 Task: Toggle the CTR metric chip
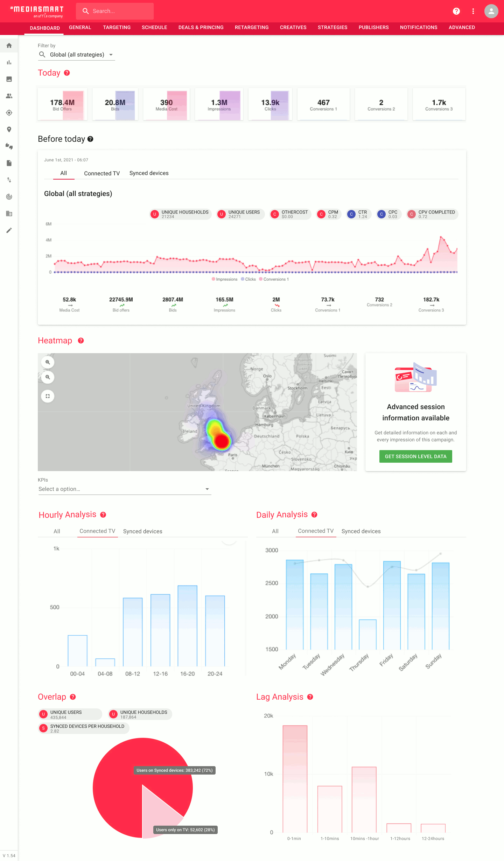pos(358,214)
